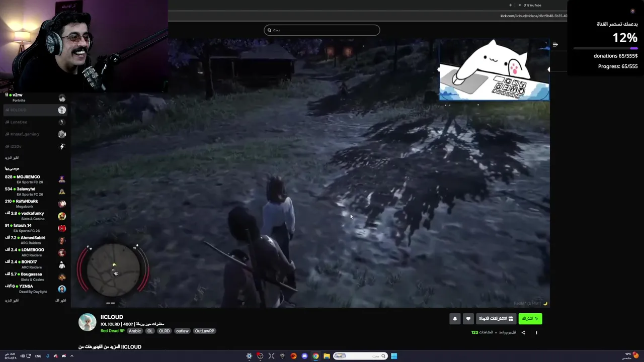Open recommended channel MOJREMCO

[x=35, y=179]
